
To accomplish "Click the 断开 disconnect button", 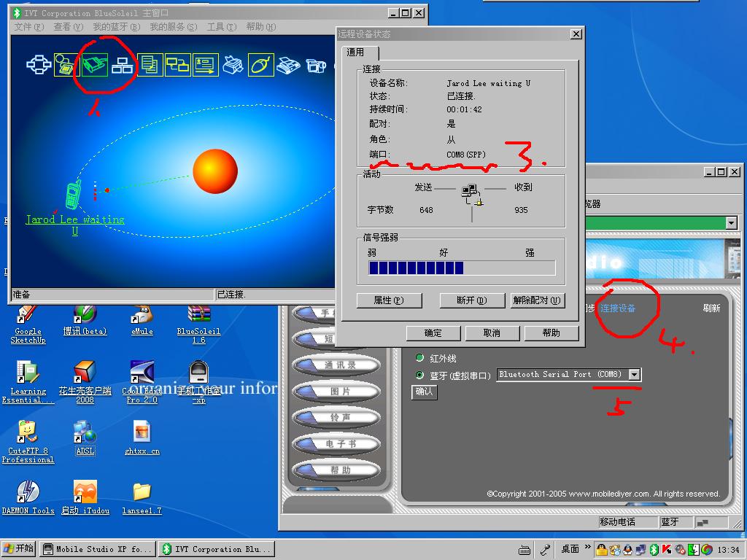I will [x=472, y=300].
